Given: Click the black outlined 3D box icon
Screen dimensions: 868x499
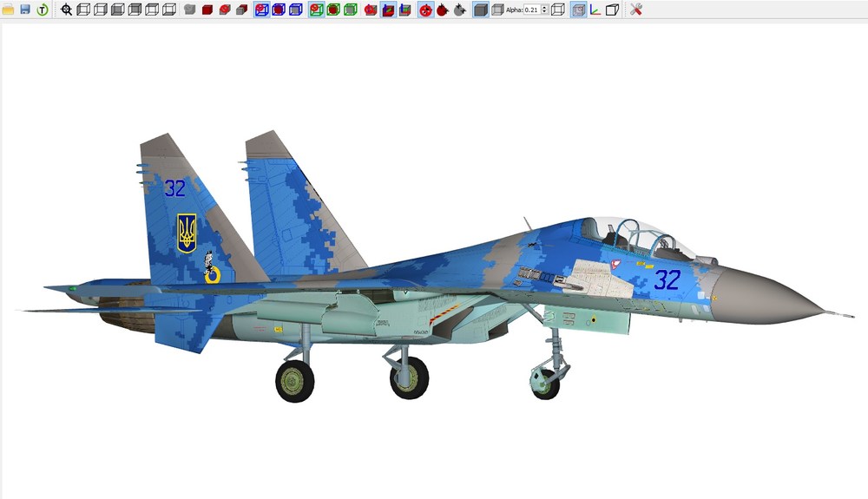Looking at the screenshot, I should coord(612,10).
